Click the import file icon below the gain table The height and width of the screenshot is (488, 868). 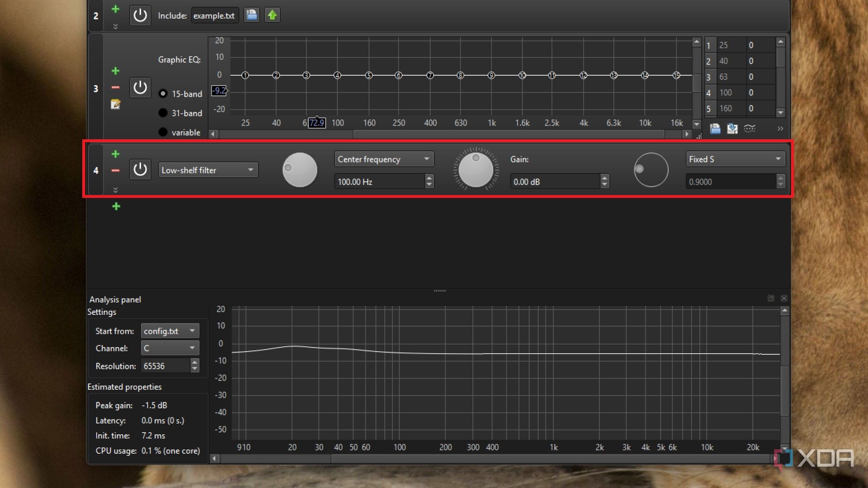[x=714, y=129]
